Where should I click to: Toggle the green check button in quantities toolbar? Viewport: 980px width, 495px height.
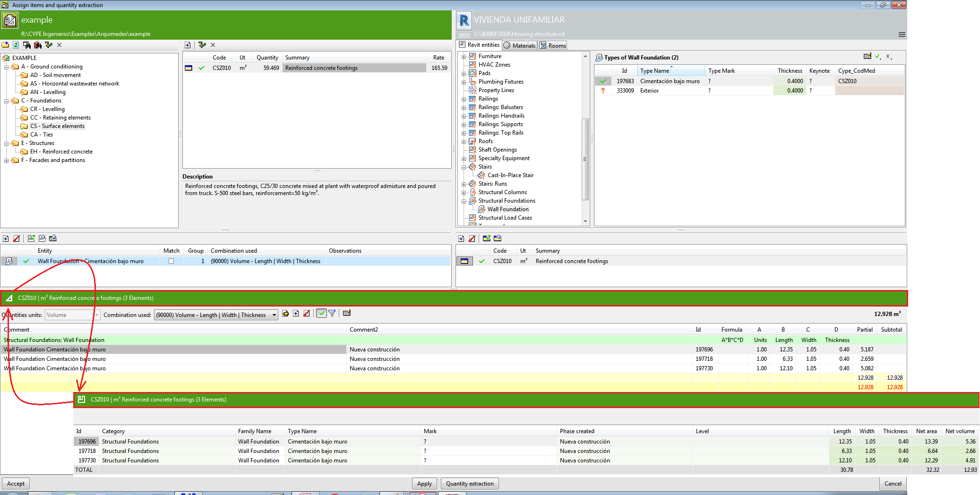pyautogui.click(x=321, y=313)
